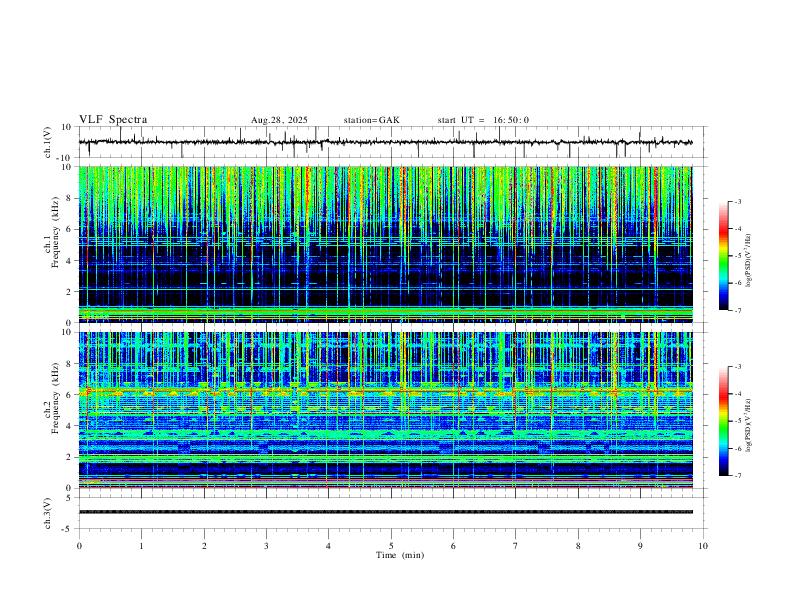Click the "5" tick on the time axis
The width and height of the screenshot is (792, 612).
[x=391, y=546]
